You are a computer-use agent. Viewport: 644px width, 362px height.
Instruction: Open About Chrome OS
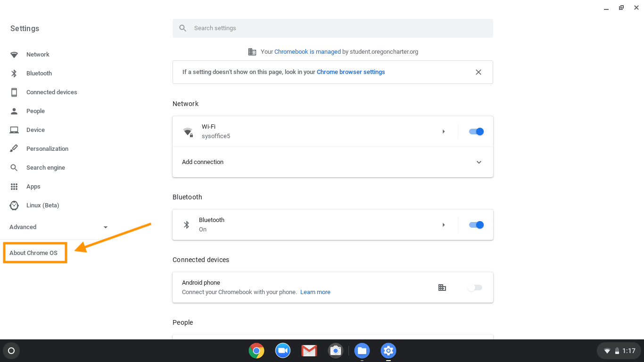coord(33,253)
